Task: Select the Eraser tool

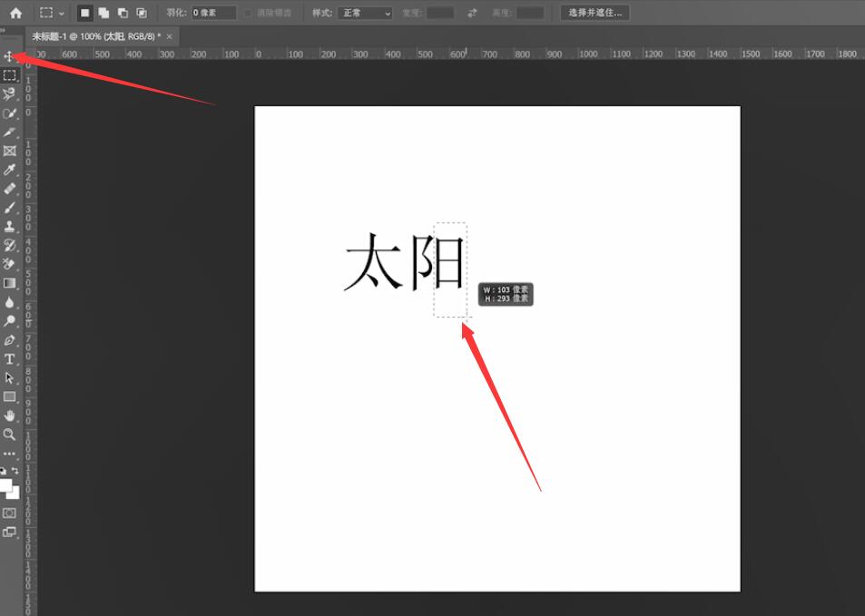Action: click(x=9, y=264)
